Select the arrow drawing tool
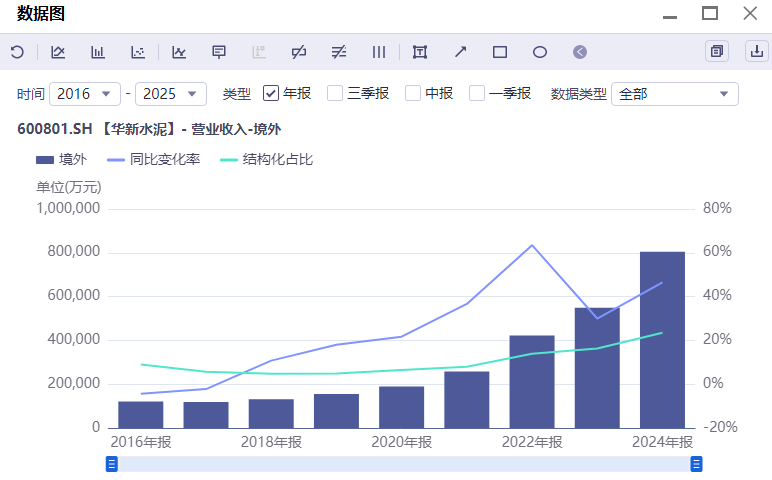Image resolution: width=772 pixels, height=480 pixels. click(460, 52)
